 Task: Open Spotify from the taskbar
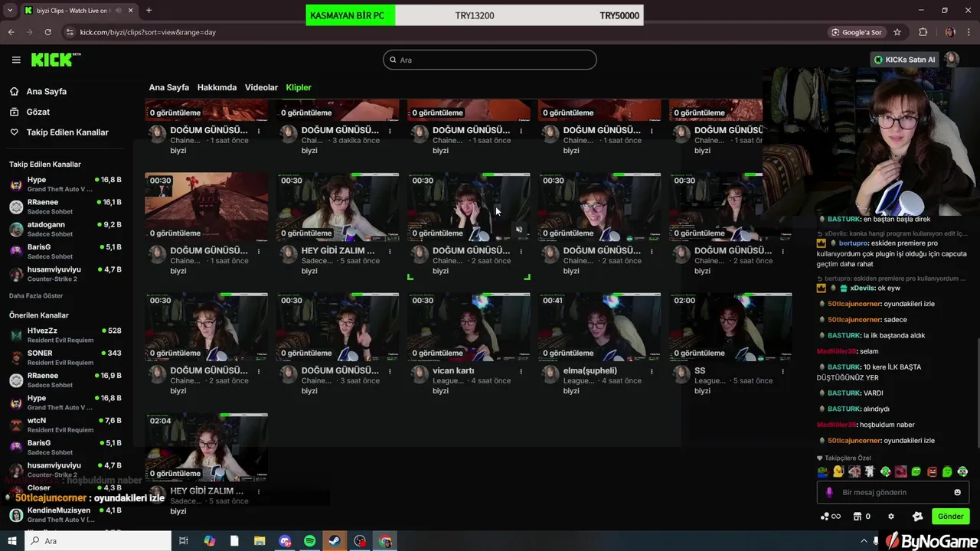pyautogui.click(x=309, y=541)
